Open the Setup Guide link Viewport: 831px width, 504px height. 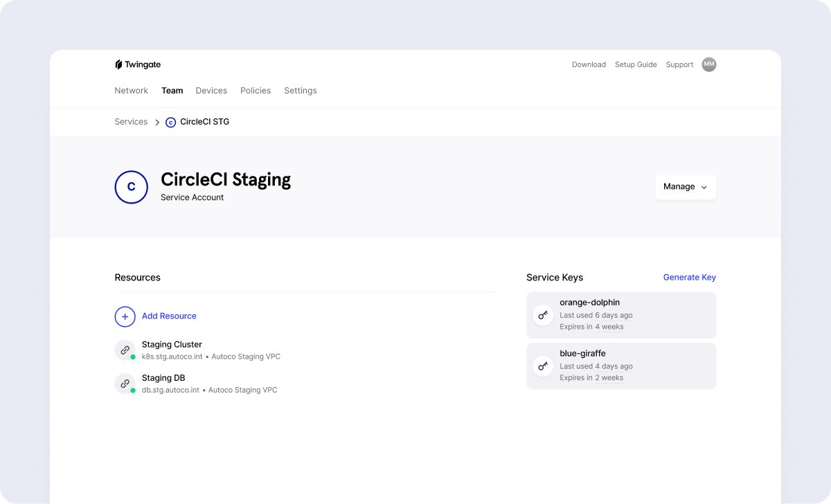(636, 64)
